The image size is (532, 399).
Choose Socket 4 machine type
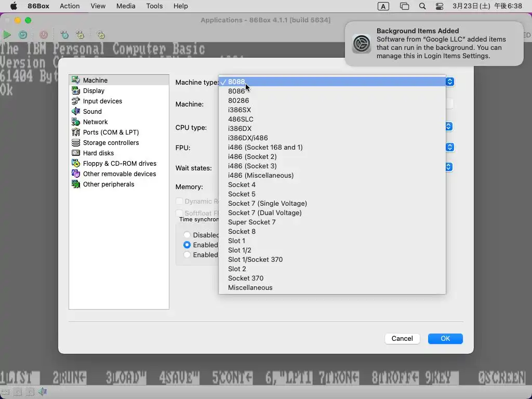pos(332,184)
